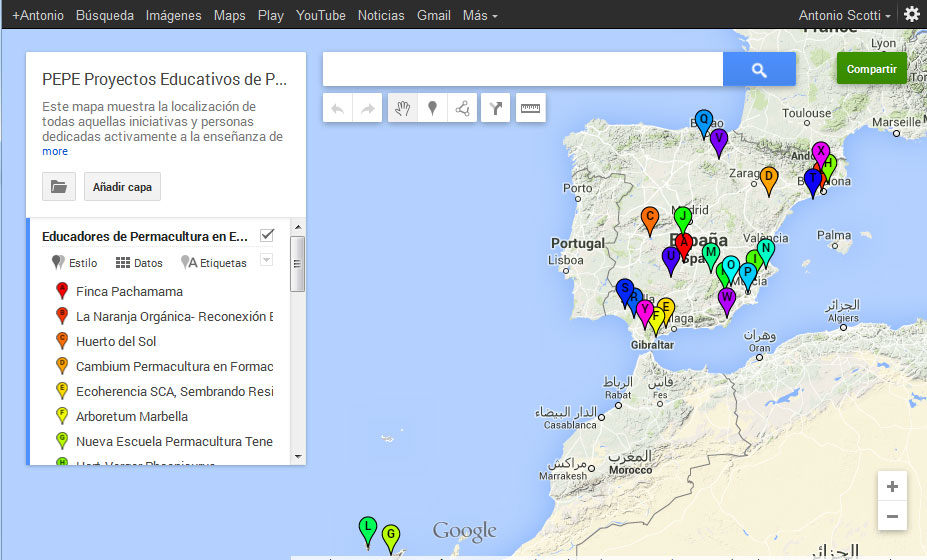Click the undo arrow in the map toolbar
The image size is (927, 560).
[338, 108]
